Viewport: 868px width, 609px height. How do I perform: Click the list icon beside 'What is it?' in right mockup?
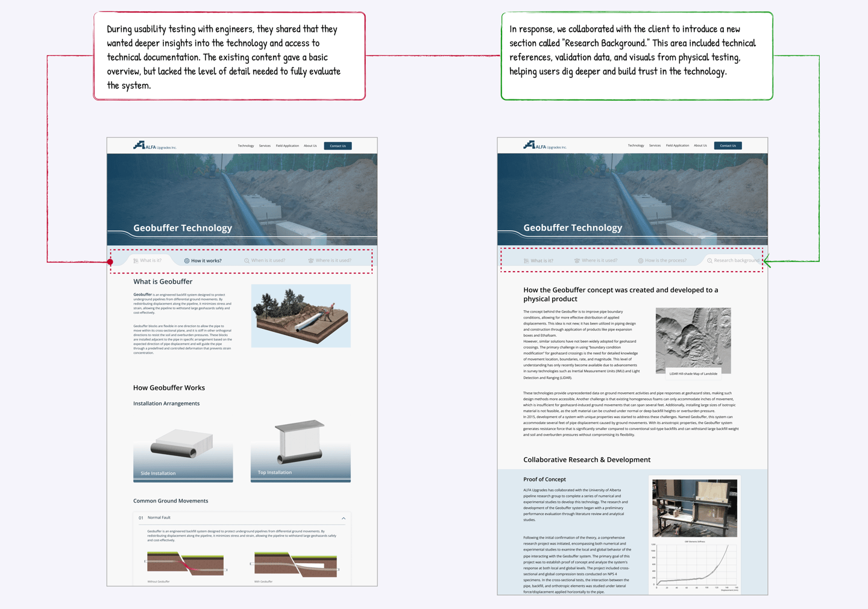tap(526, 261)
